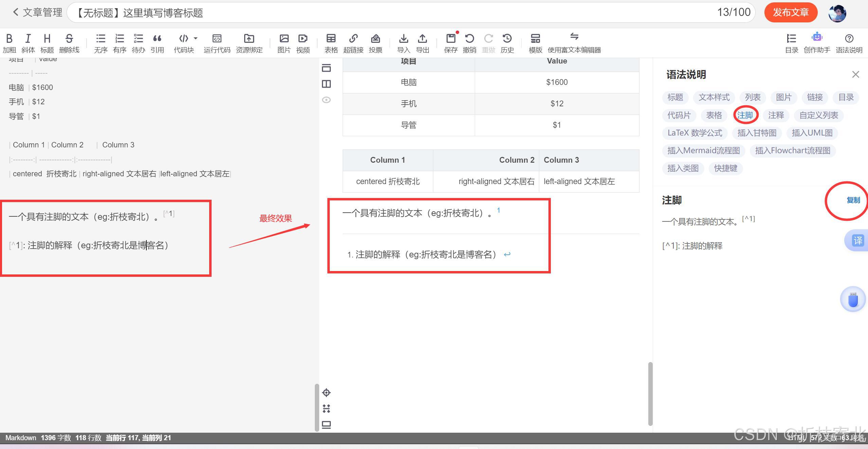Show split editor-preview layout icon

pos(326,84)
